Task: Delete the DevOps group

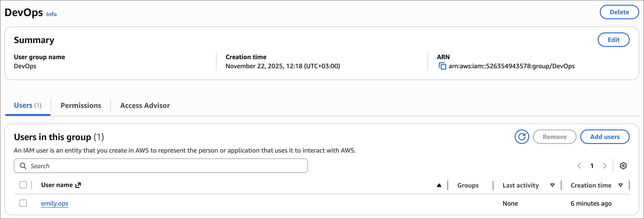Action: click(x=619, y=12)
